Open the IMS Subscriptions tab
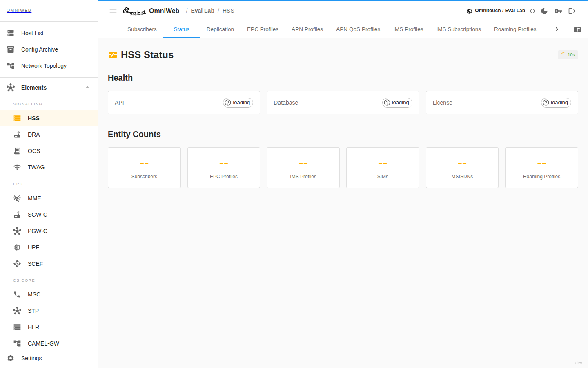 (459, 29)
